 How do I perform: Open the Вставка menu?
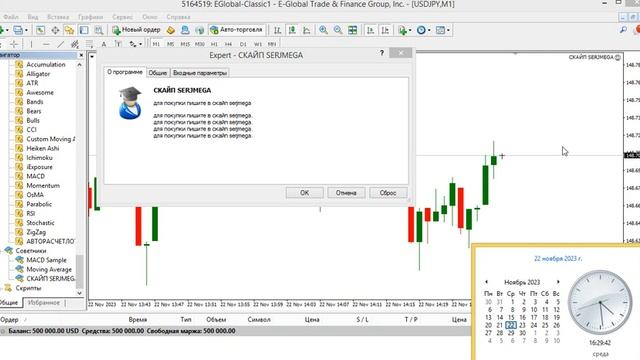[x=58, y=17]
